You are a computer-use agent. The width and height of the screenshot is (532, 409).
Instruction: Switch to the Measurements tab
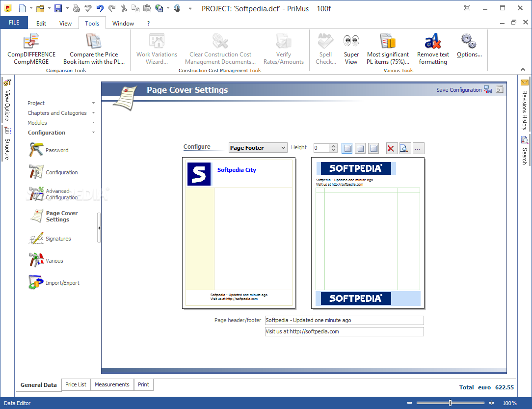tap(112, 384)
